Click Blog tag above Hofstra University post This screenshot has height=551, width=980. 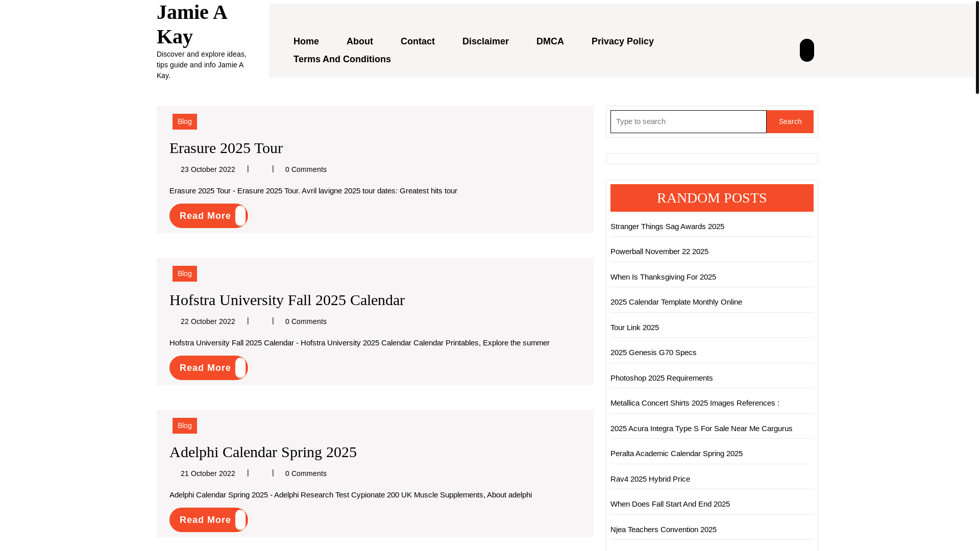[185, 273]
